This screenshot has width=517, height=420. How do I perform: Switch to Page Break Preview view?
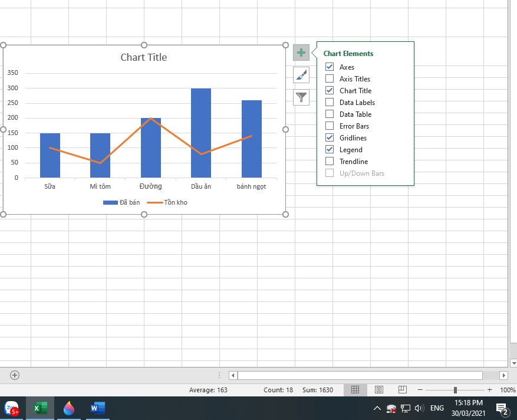pos(402,390)
